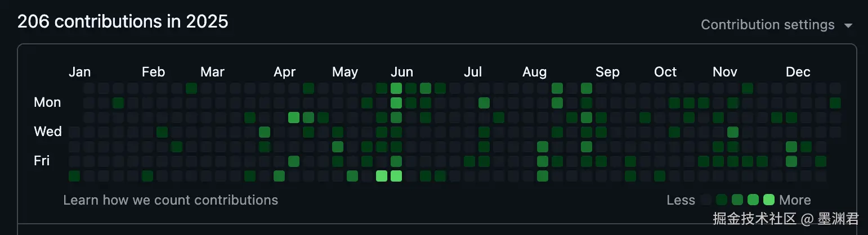Viewport: 868px width, 235px height.
Task: Select the fourth legend swatch after Less
Action: coord(753,200)
